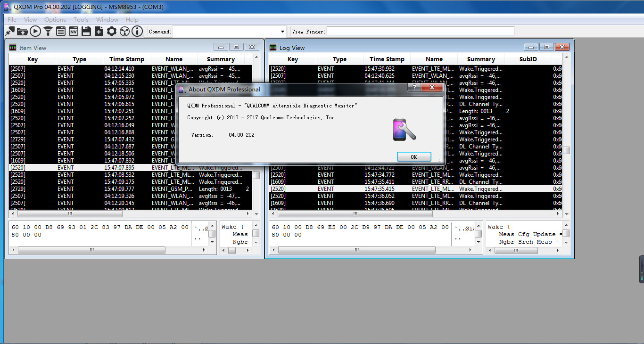This screenshot has width=644, height=344.
Task: Click the help question mark on About dialog
Action: 414,87
